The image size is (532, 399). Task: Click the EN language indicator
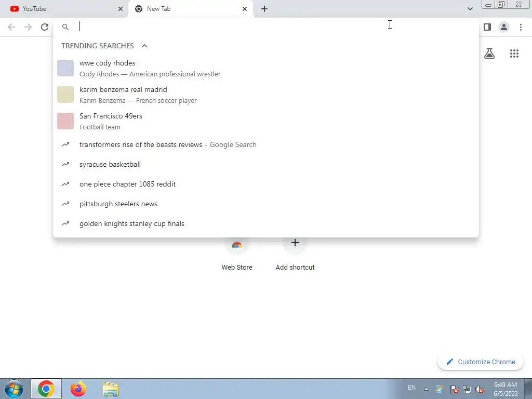click(x=411, y=388)
